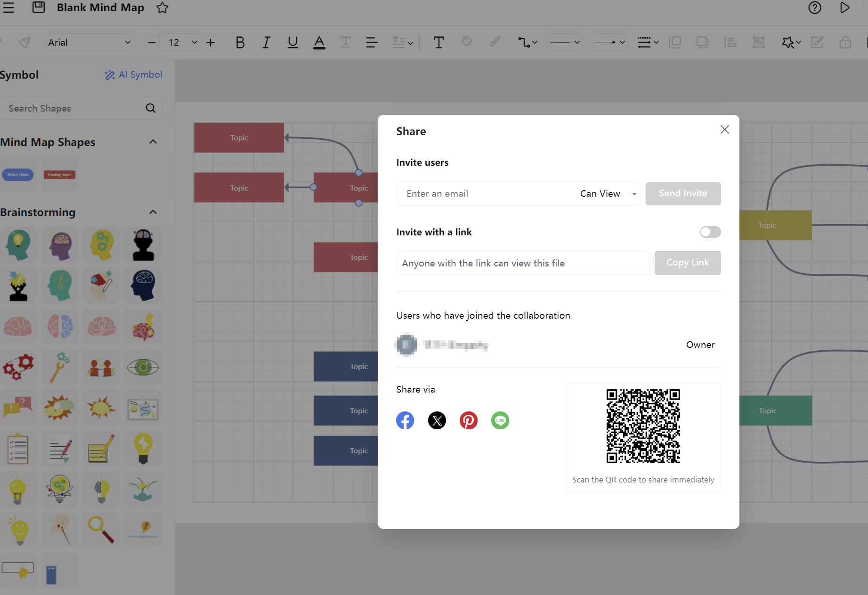Pick the yellow head gears symbol
This screenshot has height=595, width=868.
(102, 245)
